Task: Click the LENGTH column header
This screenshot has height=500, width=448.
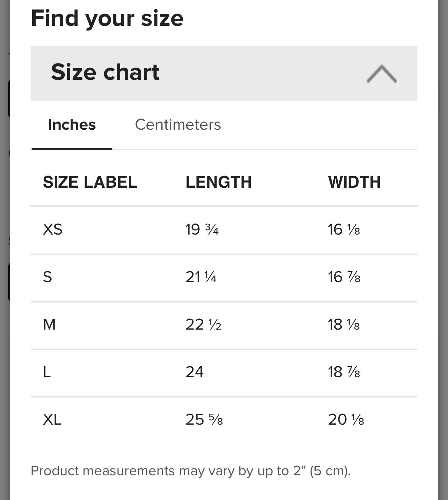Action: (219, 182)
